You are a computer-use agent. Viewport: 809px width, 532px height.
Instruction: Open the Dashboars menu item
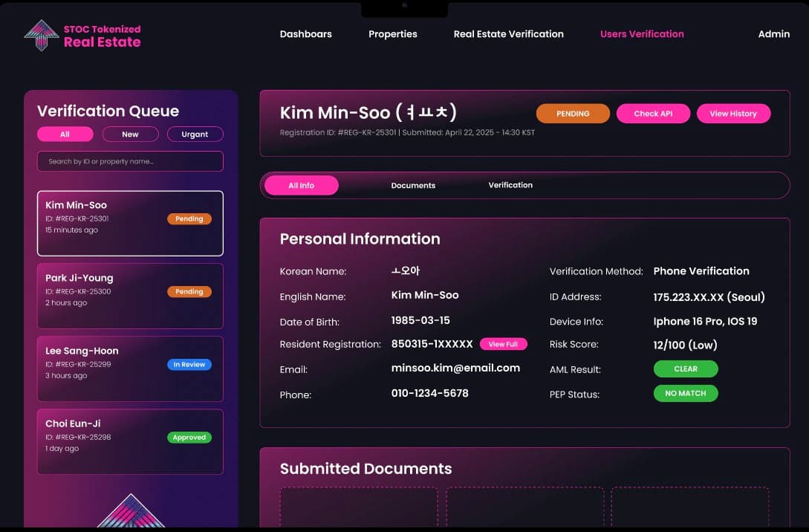pyautogui.click(x=305, y=34)
